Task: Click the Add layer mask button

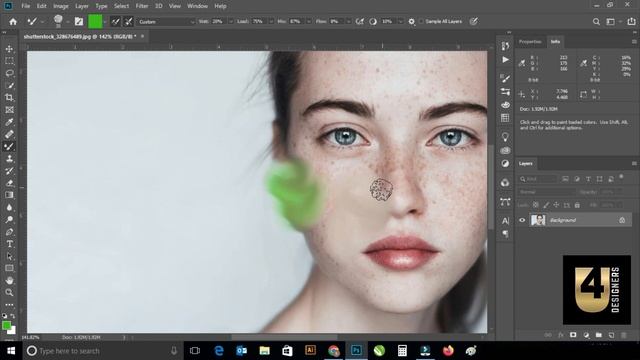Action: coord(573,335)
